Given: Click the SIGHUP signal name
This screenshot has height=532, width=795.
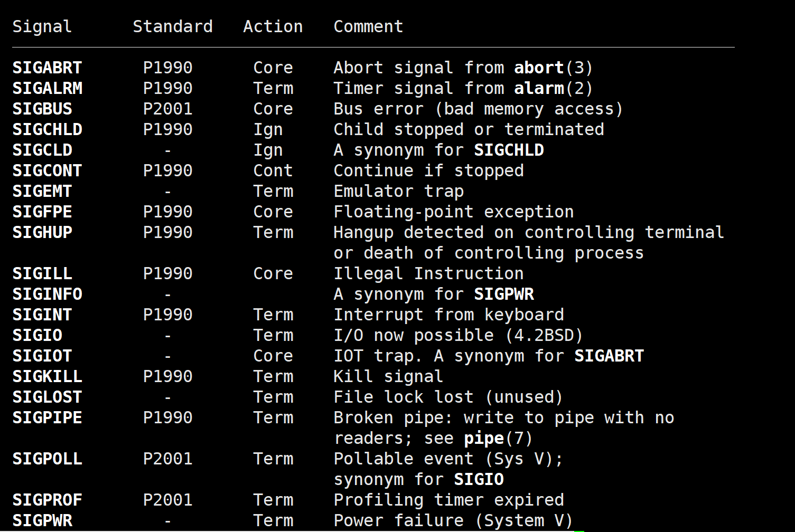Looking at the screenshot, I should 42,233.
